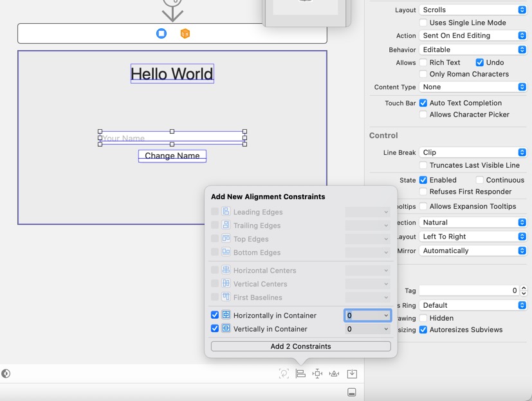This screenshot has width=532, height=401.
Task: Open the Add New Constraints pin button
Action: pyautogui.click(x=317, y=373)
